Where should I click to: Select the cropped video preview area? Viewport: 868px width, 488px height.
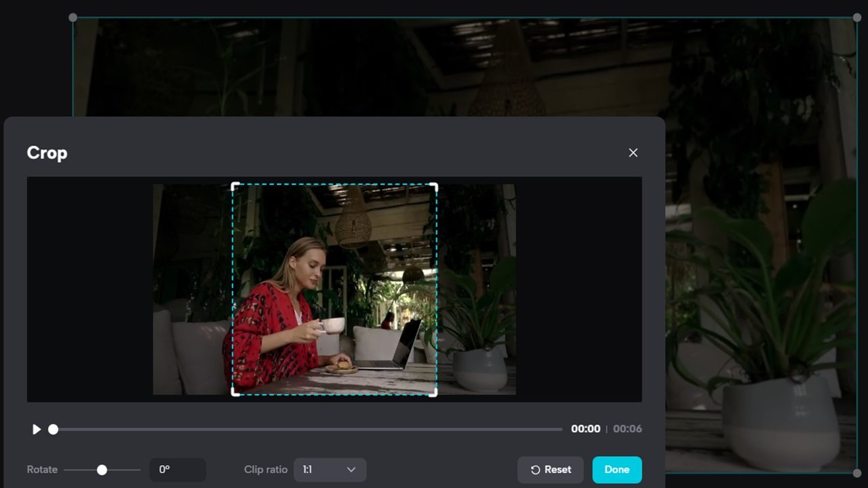[334, 289]
